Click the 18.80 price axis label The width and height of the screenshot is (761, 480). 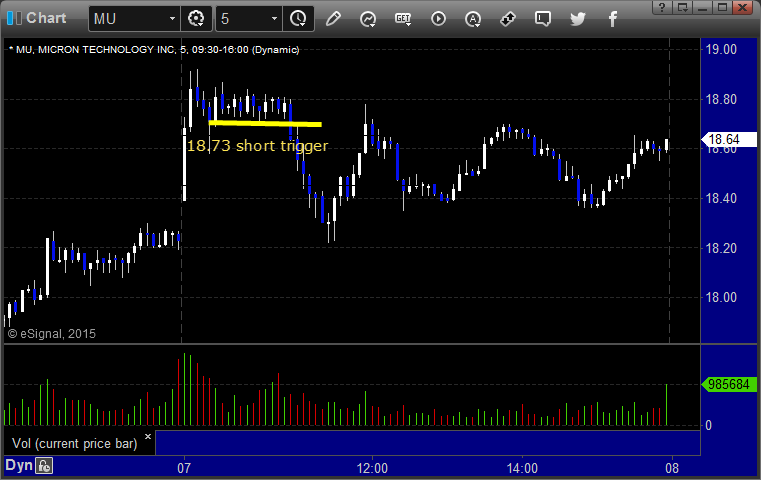coord(721,99)
